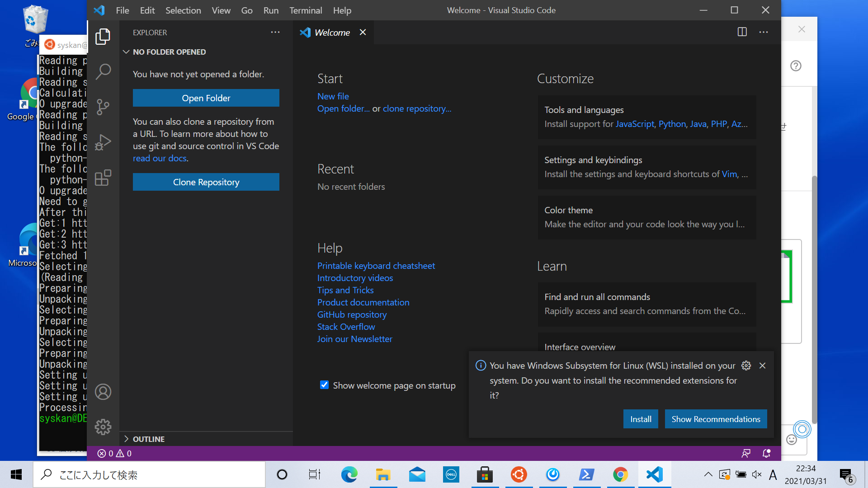Open Microsoft Edge from taskbar
The width and height of the screenshot is (868, 488).
(x=349, y=474)
